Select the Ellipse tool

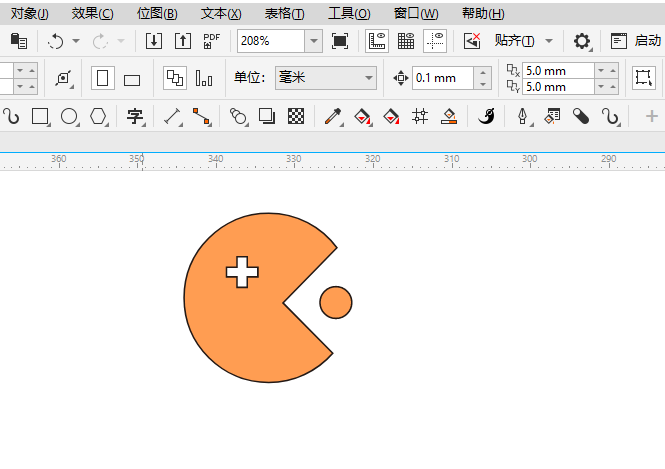click(69, 117)
